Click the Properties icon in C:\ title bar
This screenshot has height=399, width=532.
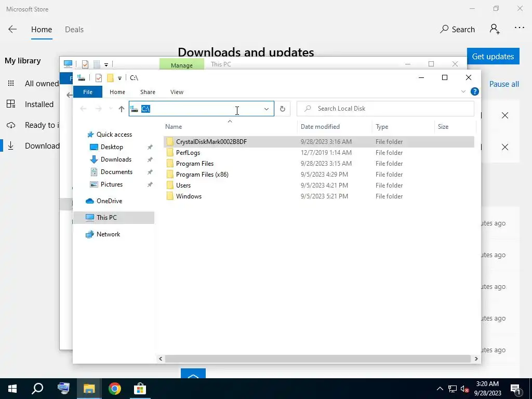99,78
